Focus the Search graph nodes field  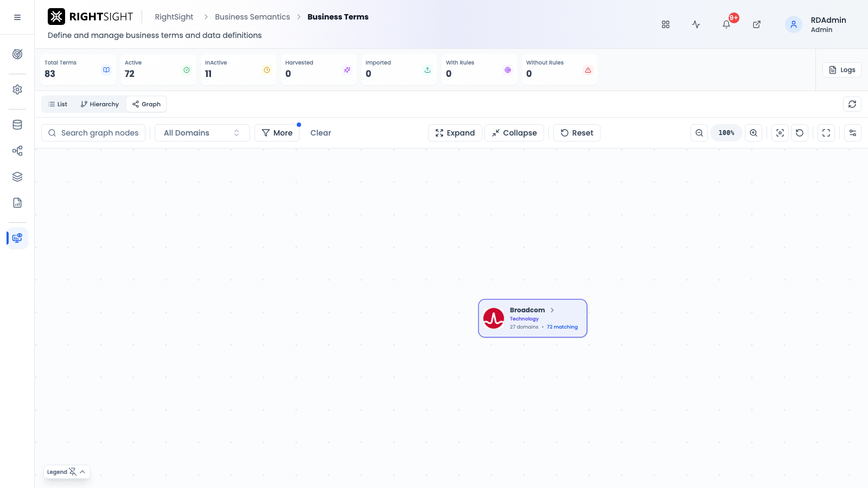[93, 133]
